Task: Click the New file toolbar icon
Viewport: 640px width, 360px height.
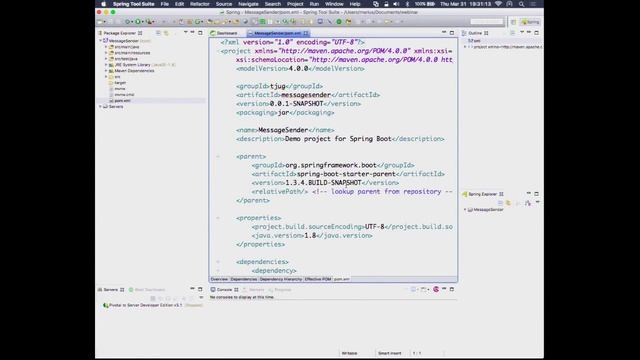Action: tap(100, 22)
